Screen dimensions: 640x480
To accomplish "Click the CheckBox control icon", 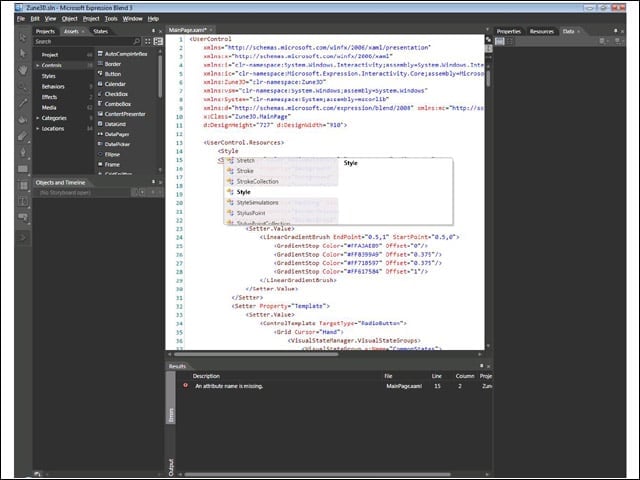I will pyautogui.click(x=100, y=94).
